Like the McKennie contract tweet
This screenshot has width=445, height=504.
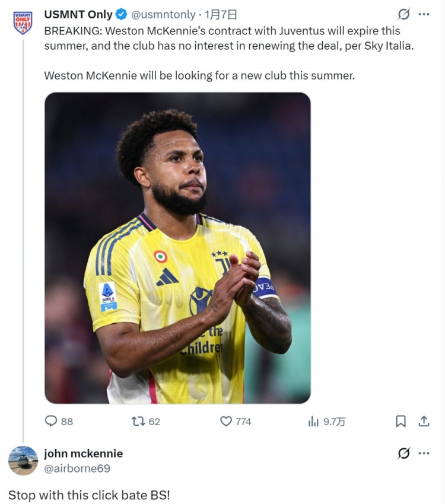click(226, 421)
